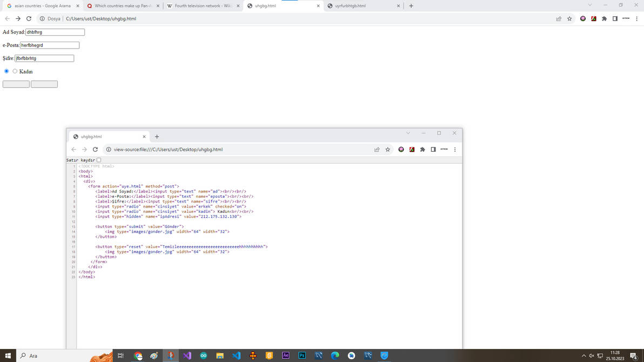This screenshot has height=362, width=644.
Task: Open red flash extension in view-source window
Action: [412, 150]
